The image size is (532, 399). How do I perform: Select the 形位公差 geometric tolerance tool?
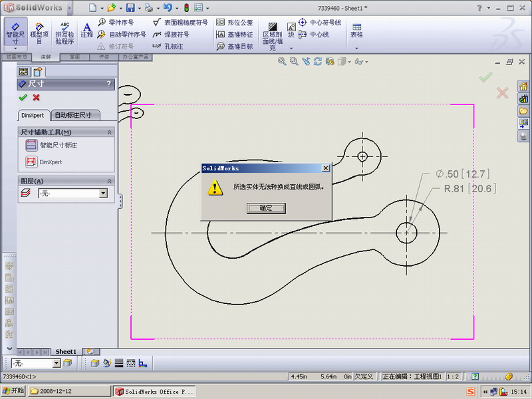(235, 23)
